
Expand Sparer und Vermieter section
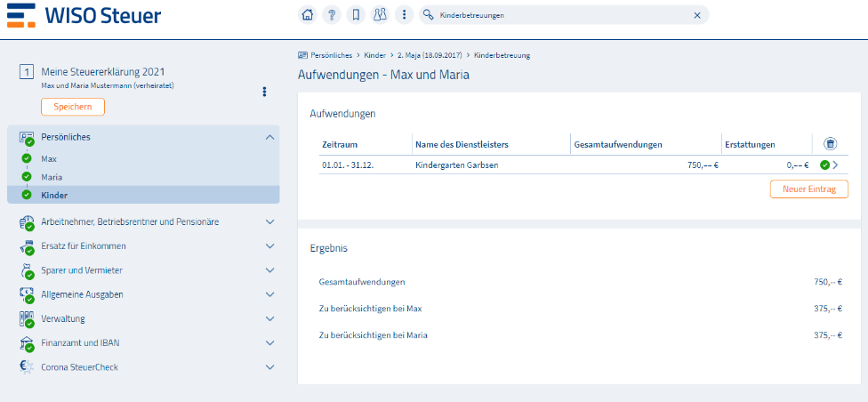point(270,270)
